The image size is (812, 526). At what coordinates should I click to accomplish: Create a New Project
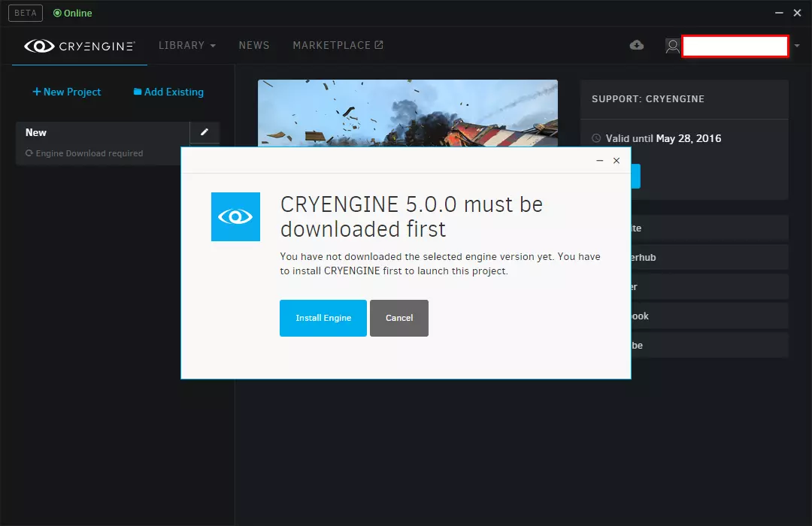[67, 92]
